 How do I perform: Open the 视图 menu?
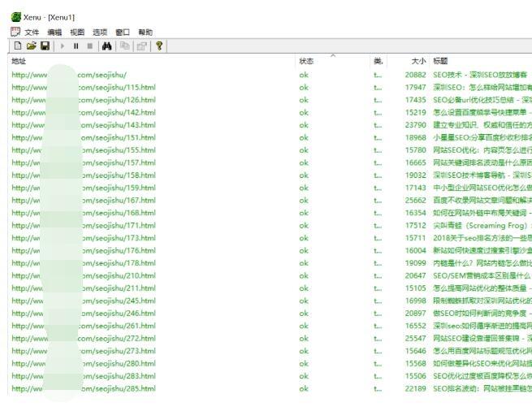point(77,32)
